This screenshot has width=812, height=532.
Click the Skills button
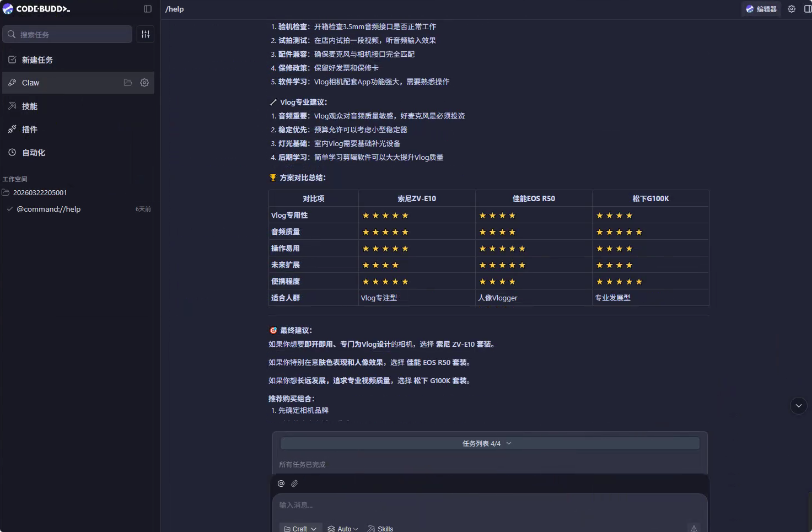coord(380,528)
